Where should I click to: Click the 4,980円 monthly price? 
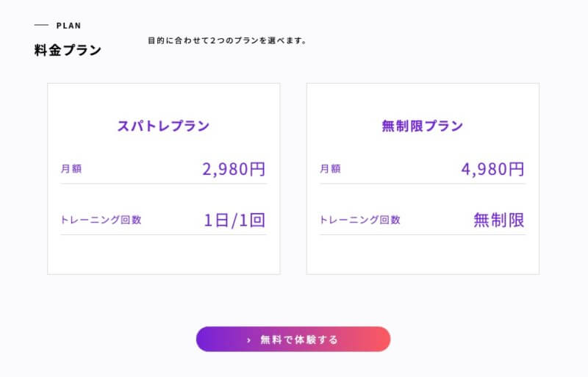pos(492,169)
